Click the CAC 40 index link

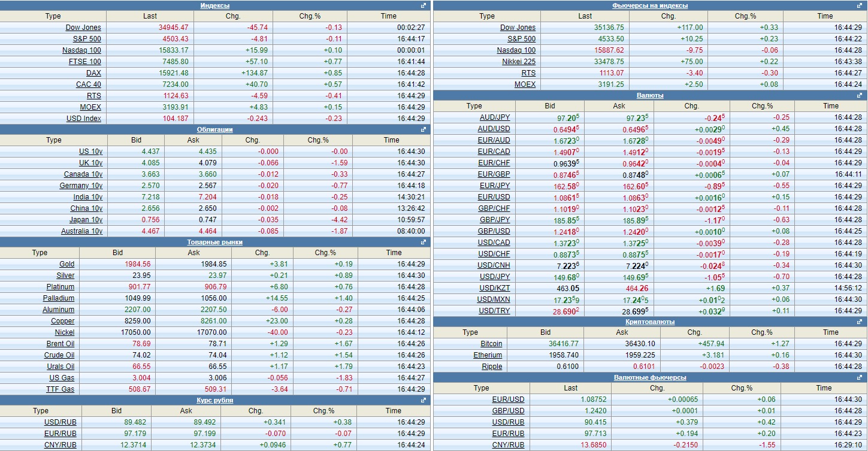pos(88,84)
